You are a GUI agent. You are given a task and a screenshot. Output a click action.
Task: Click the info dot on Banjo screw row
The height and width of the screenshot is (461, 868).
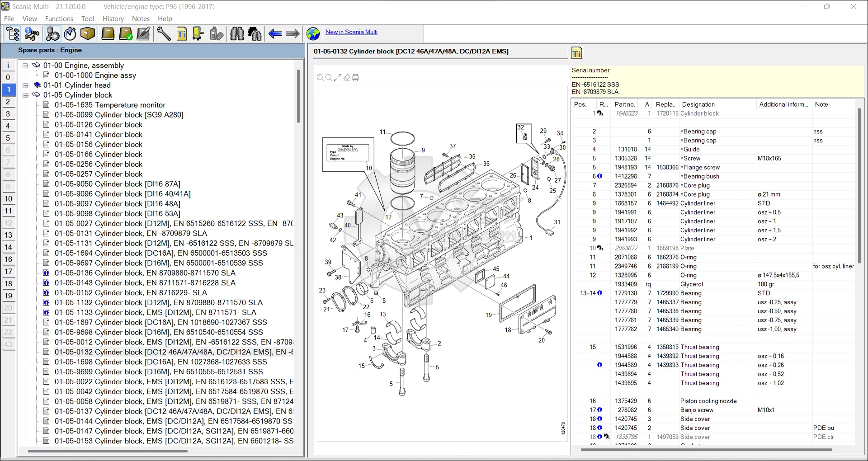pos(600,410)
